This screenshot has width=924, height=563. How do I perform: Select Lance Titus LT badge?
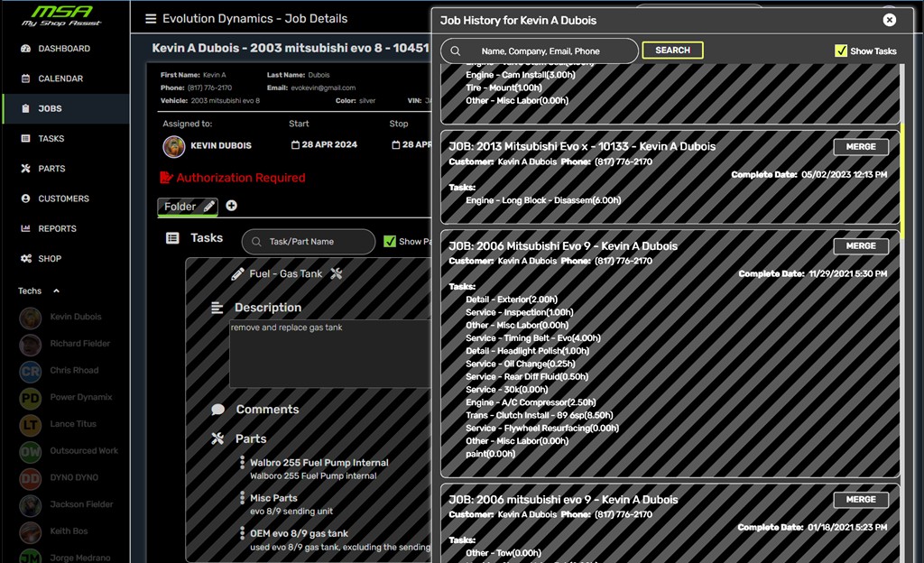coord(30,425)
